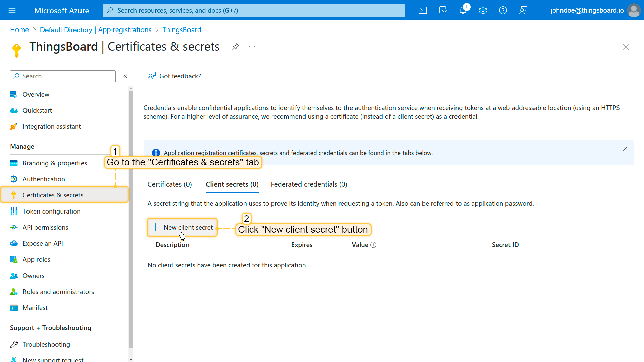Viewport: 644px width, 362px height.
Task: Click the Value info icon
Action: coord(373,245)
